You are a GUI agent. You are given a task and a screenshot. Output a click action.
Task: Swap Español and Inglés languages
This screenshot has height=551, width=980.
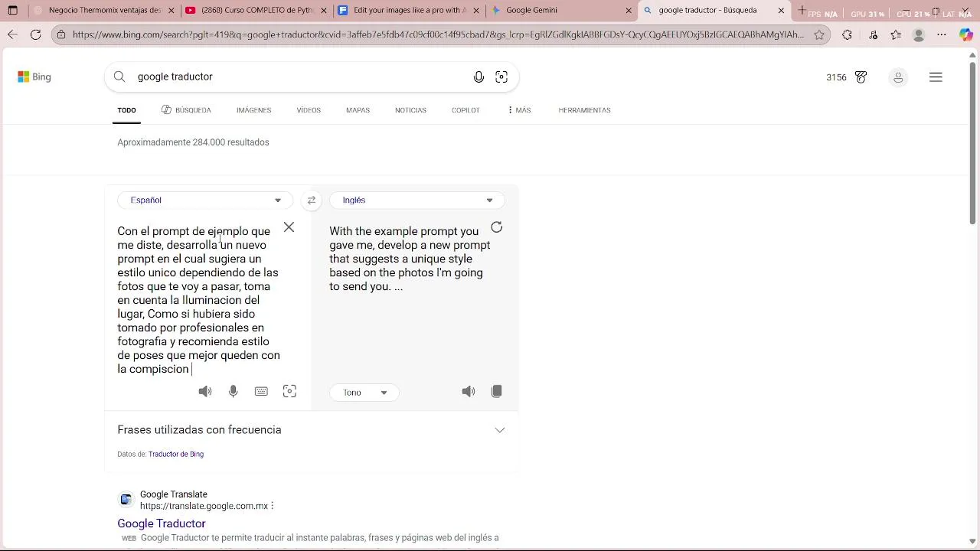click(x=311, y=201)
